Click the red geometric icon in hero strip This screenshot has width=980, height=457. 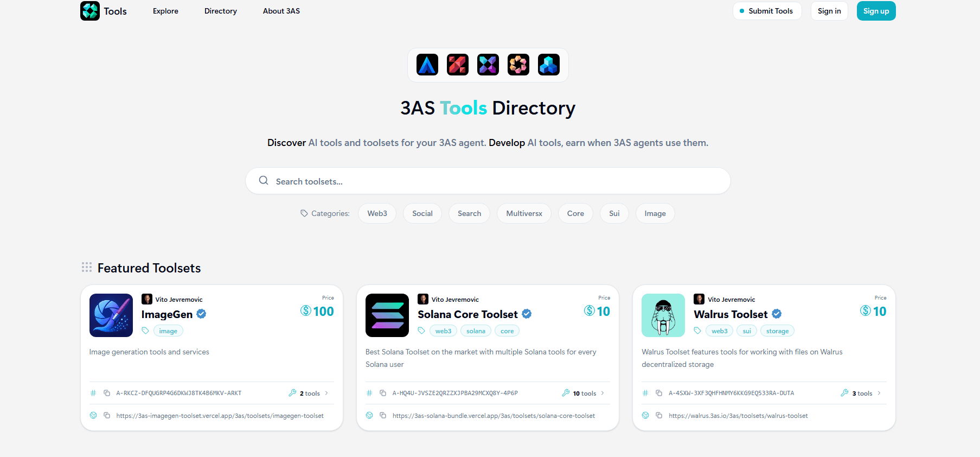click(458, 65)
